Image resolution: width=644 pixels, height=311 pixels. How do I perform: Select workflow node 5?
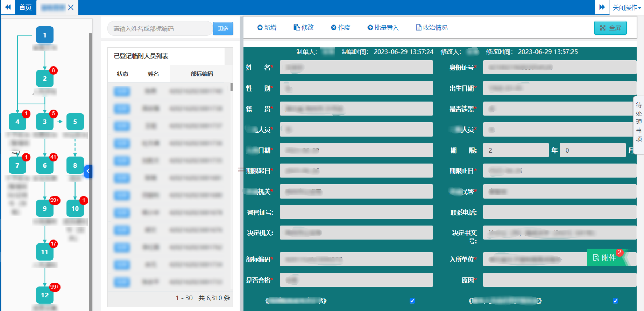click(x=75, y=122)
